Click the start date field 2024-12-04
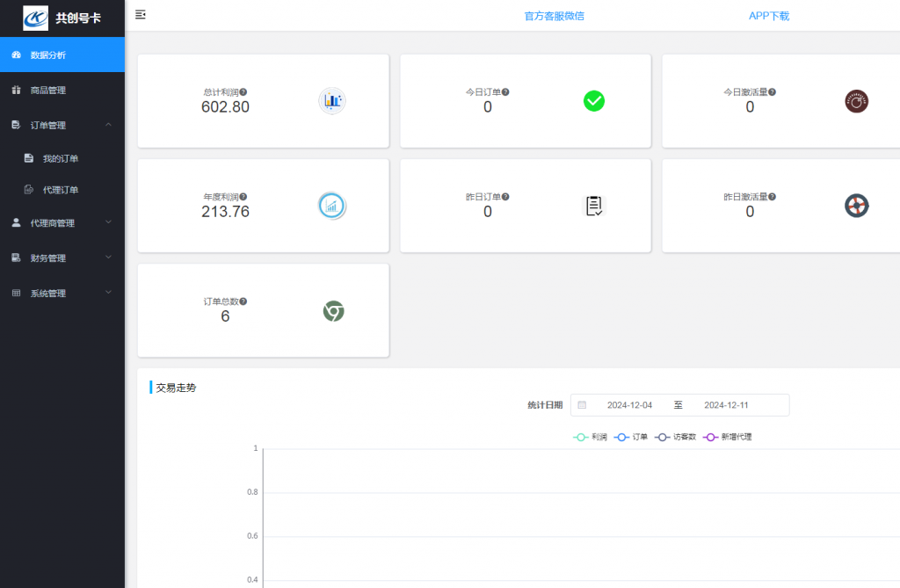This screenshot has width=900, height=588. point(629,405)
